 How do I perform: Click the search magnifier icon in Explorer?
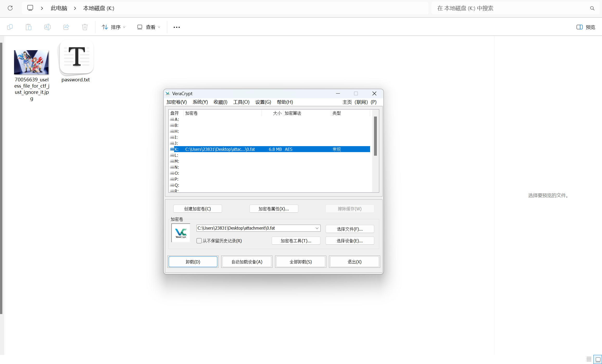(x=592, y=8)
